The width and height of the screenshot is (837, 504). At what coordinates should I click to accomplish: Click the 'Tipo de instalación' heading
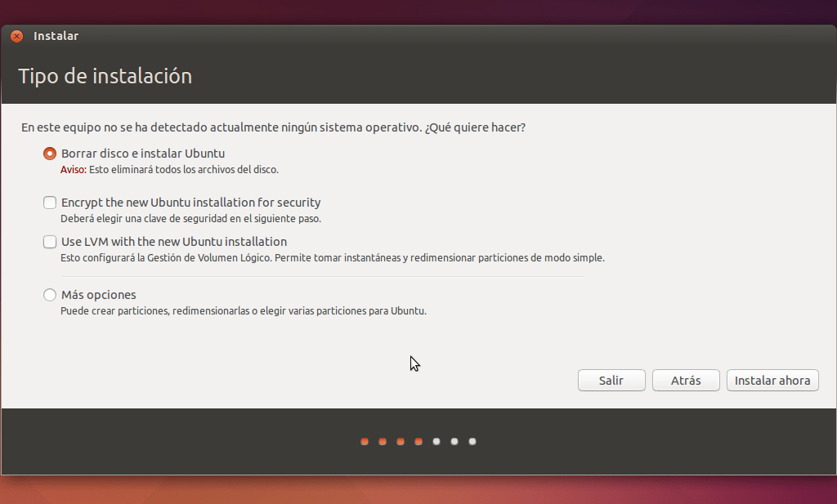click(105, 76)
